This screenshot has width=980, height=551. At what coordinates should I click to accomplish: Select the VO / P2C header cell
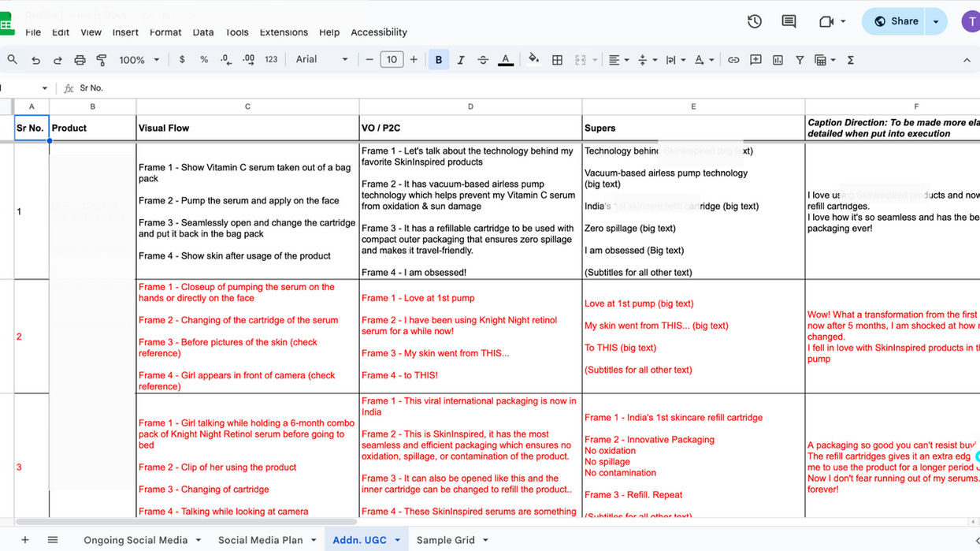click(470, 128)
